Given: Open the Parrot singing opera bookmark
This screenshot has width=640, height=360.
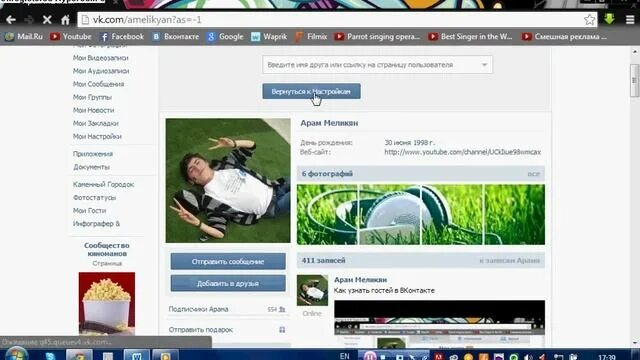Looking at the screenshot, I should click(x=377, y=37).
